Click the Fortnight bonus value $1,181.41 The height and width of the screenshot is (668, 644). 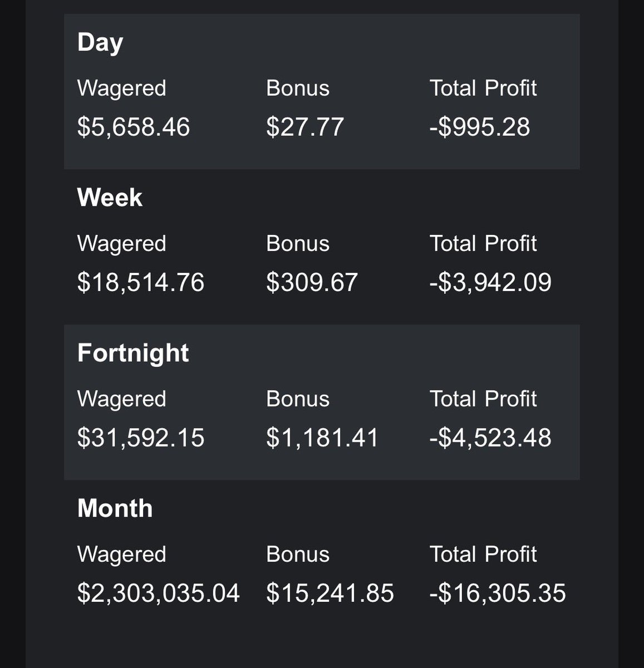click(322, 438)
